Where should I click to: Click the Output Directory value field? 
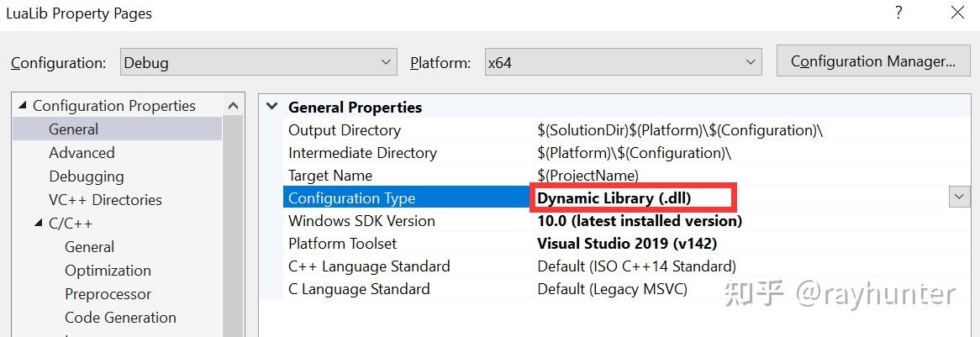click(x=679, y=130)
